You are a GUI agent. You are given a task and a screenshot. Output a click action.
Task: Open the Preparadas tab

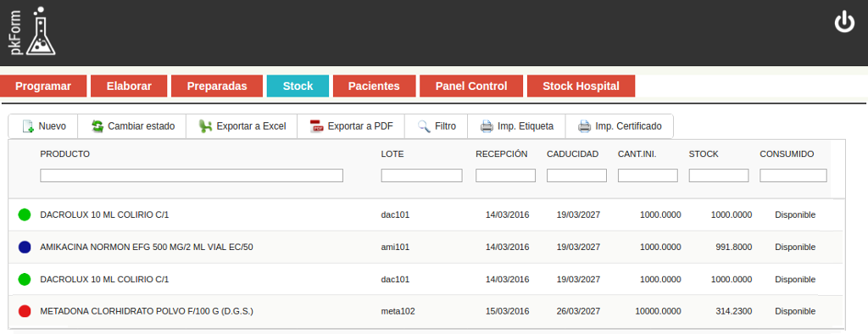tap(217, 86)
